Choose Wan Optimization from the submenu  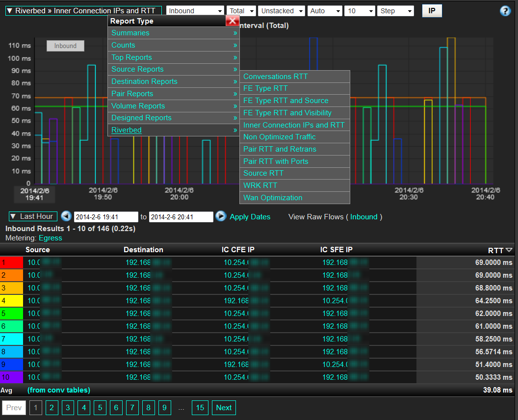point(273,198)
